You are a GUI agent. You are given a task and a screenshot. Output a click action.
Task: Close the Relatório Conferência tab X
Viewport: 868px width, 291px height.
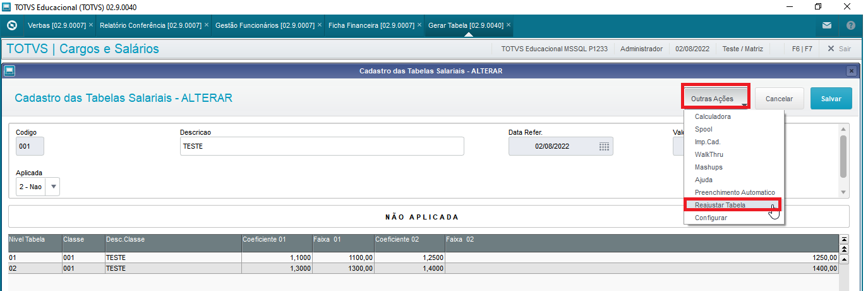207,25
